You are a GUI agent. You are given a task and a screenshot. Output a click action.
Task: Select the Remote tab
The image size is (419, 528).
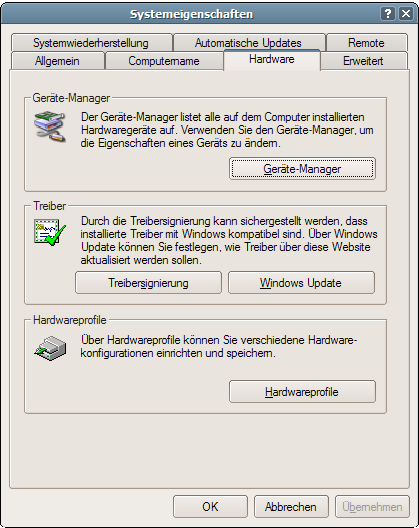click(x=366, y=43)
